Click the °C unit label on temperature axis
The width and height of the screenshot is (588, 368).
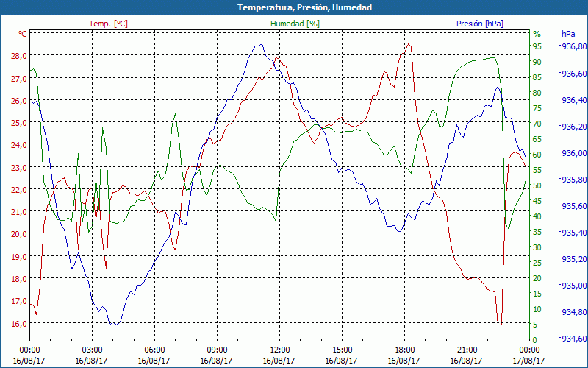[23, 34]
